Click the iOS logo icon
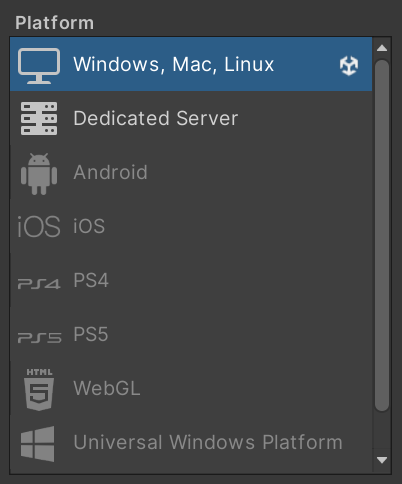Viewport: 402px width, 484px height. (x=39, y=227)
